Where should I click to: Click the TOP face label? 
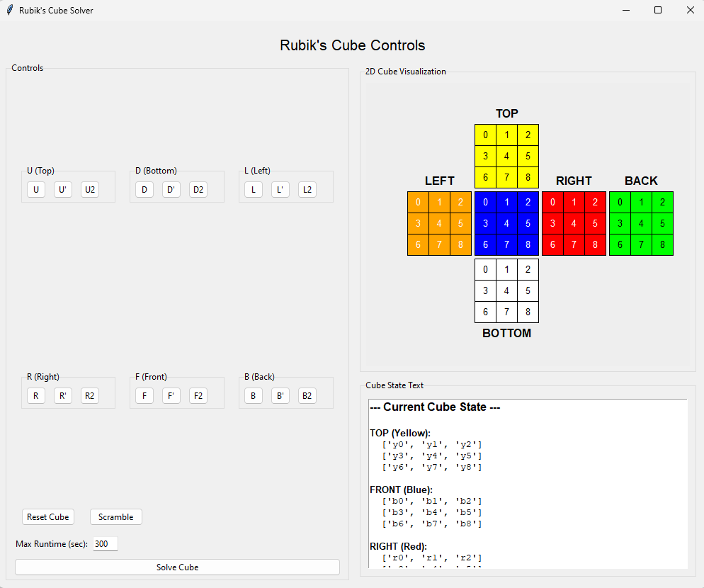(x=507, y=113)
